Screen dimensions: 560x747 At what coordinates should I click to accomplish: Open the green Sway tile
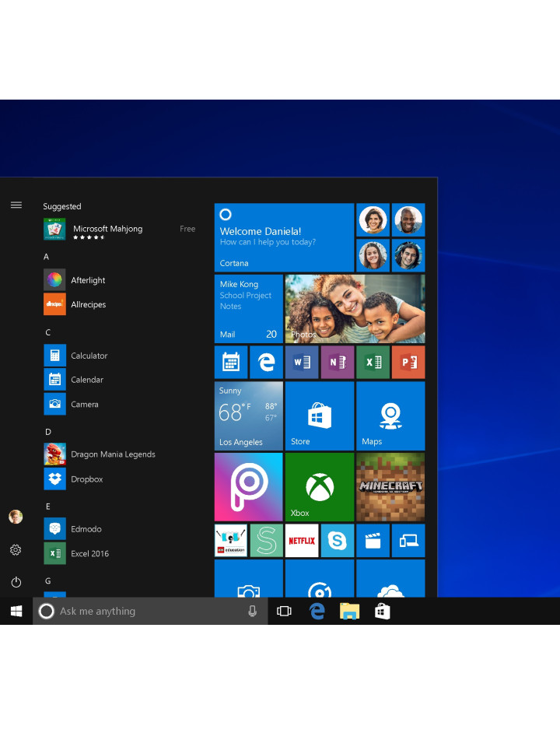(x=266, y=540)
